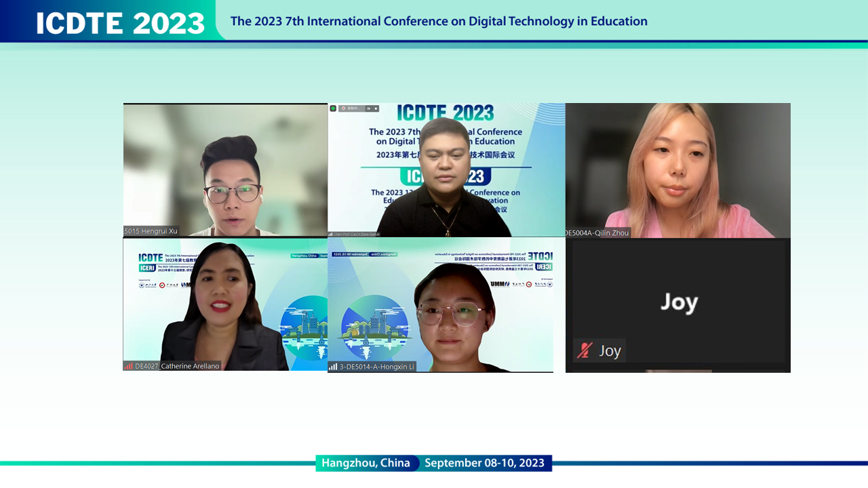Click the 'Hangzhou, China' footer label
The width and height of the screenshot is (868, 488).
tap(366, 463)
